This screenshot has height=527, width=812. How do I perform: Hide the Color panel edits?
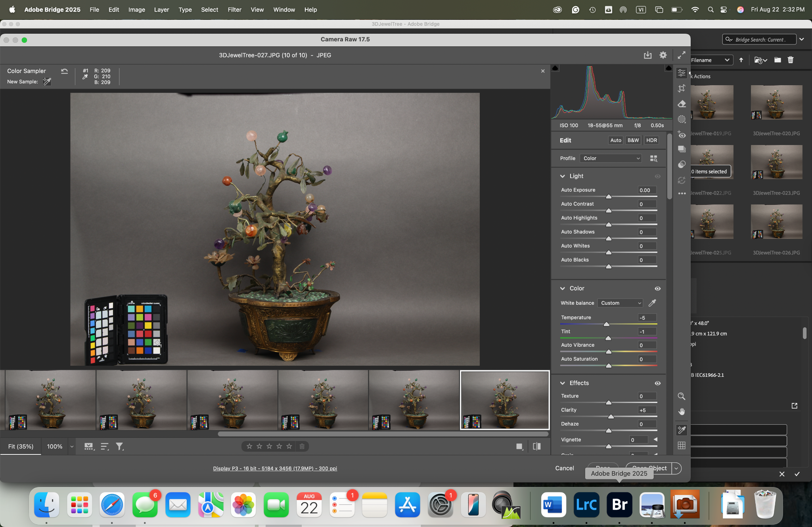[x=657, y=288]
